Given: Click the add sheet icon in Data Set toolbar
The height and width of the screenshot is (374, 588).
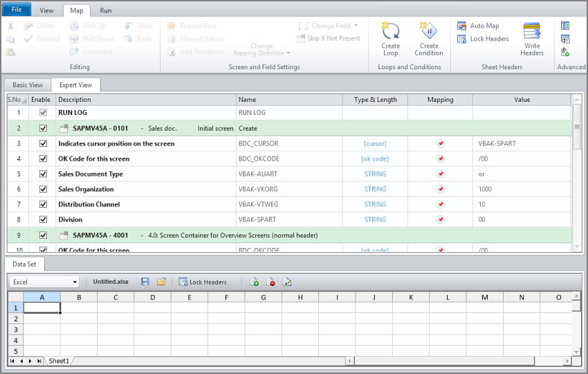Looking at the screenshot, I should [254, 282].
